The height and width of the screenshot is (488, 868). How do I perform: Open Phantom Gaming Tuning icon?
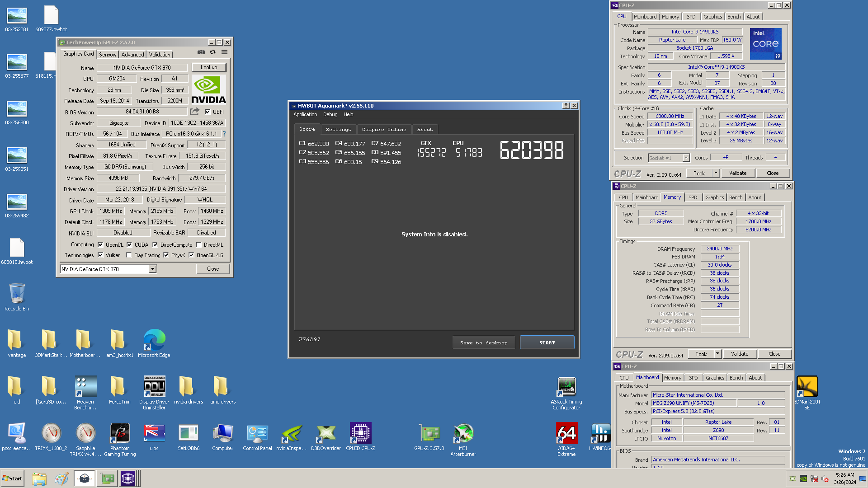point(120,439)
